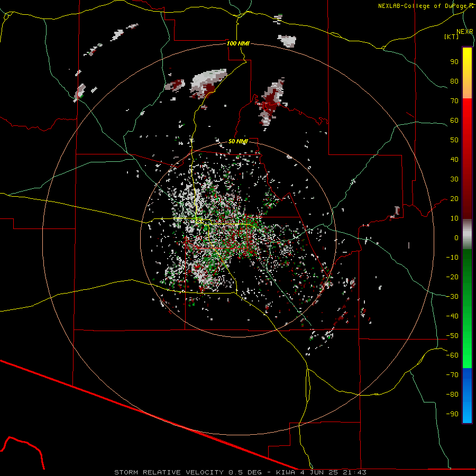Select the 10 knot scale label
476x476 pixels.
tap(454, 218)
